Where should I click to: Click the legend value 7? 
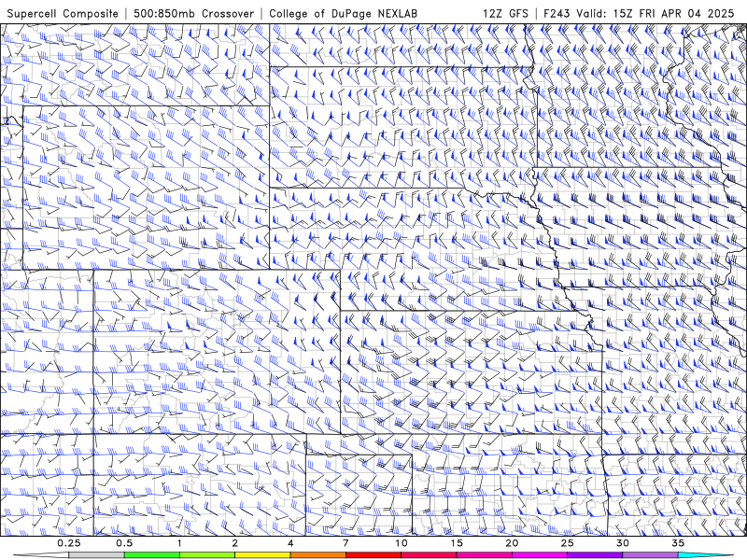345,543
